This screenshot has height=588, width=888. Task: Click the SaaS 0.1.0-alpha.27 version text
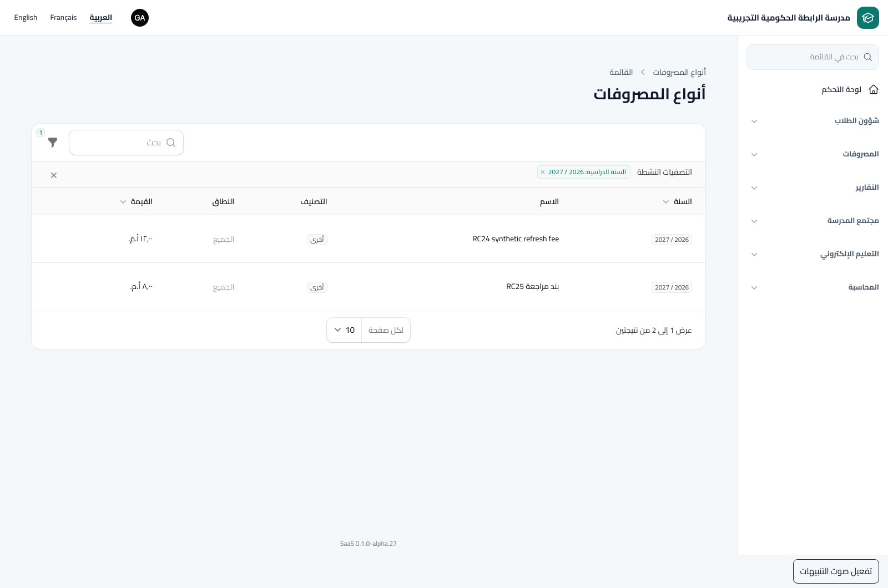tap(369, 544)
